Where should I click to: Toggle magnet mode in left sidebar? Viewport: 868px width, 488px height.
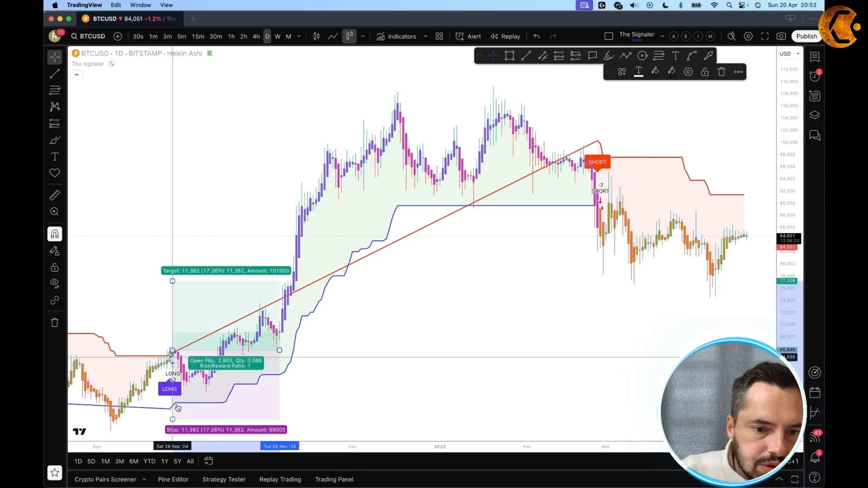tap(55, 234)
